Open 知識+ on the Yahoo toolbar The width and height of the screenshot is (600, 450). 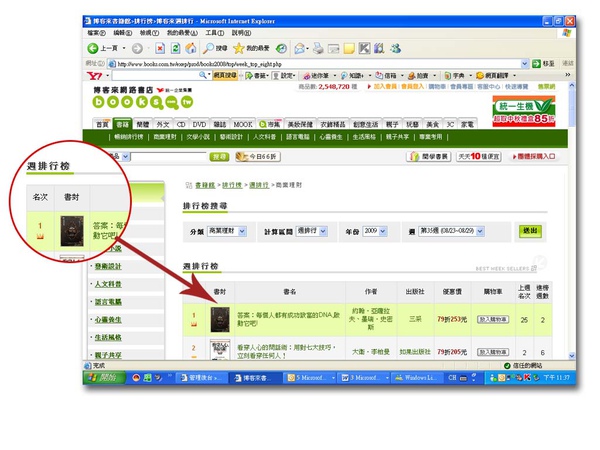[353, 76]
